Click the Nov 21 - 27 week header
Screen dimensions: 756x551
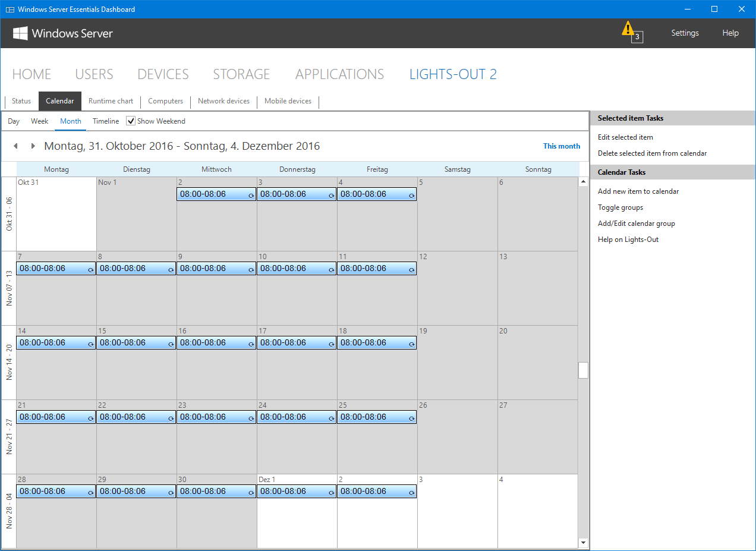point(9,437)
